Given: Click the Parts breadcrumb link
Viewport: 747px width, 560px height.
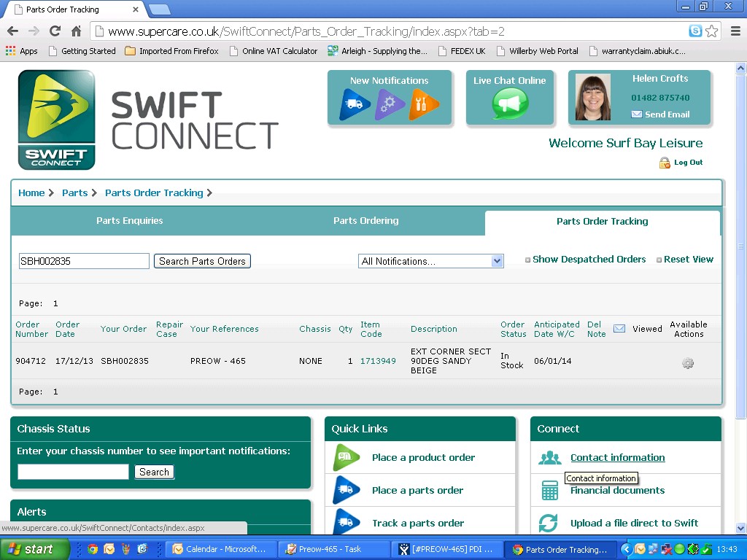Looking at the screenshot, I should coord(74,193).
